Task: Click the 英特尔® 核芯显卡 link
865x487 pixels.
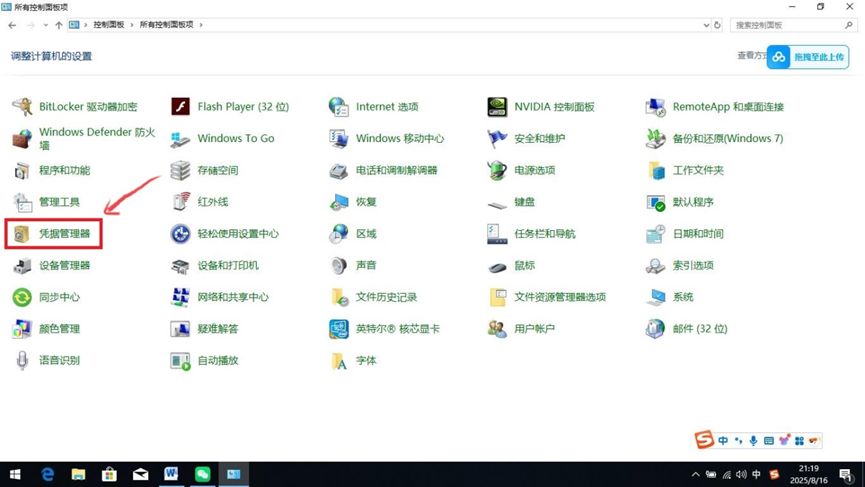Action: coord(398,329)
